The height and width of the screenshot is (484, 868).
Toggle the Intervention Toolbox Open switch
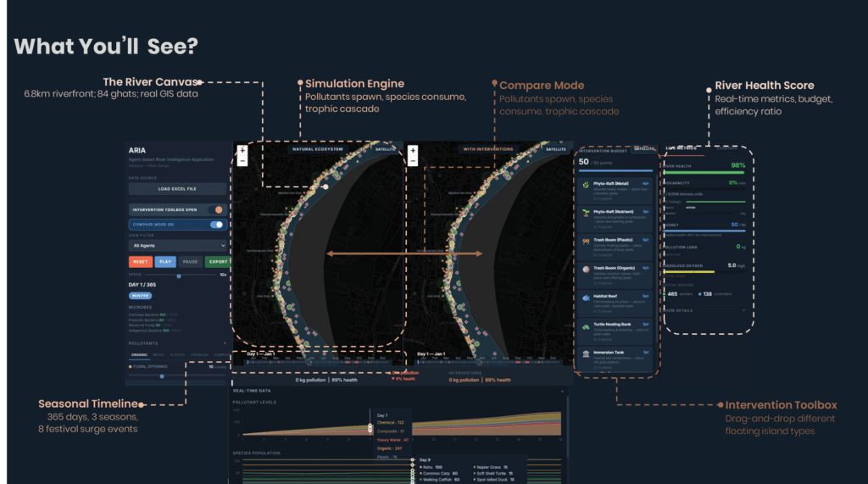[x=218, y=209]
